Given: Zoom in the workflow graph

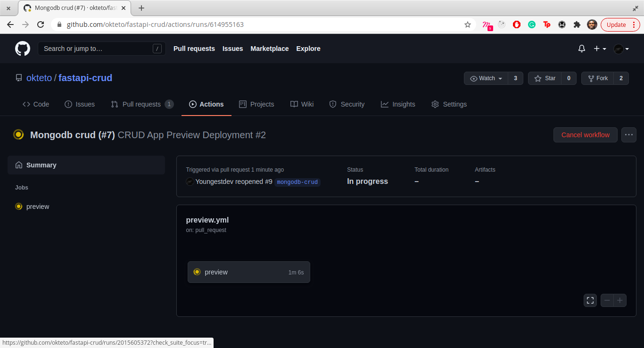Looking at the screenshot, I should [620, 300].
